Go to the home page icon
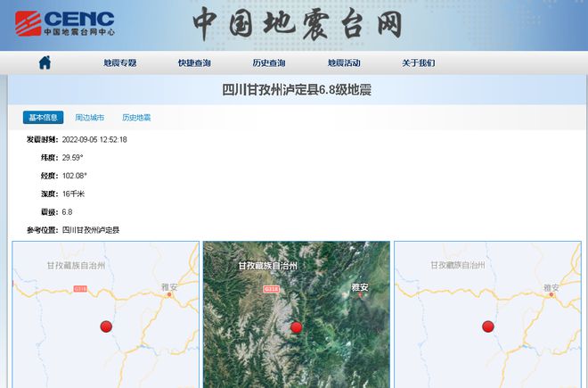The height and width of the screenshot is (388, 588). (45, 62)
